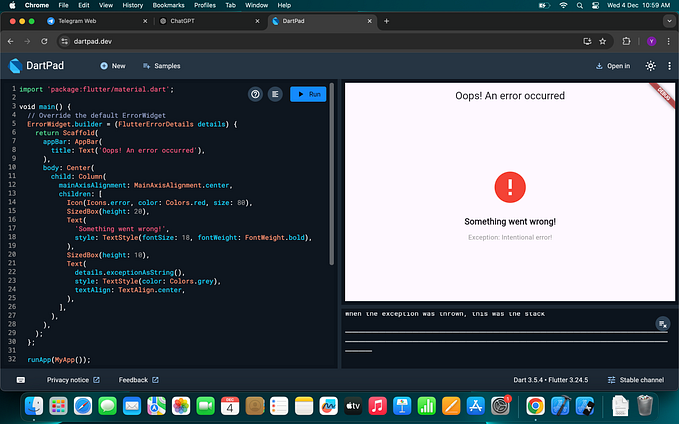View site information icon in address bar
Viewport: 679px width, 424px height.
(65, 41)
